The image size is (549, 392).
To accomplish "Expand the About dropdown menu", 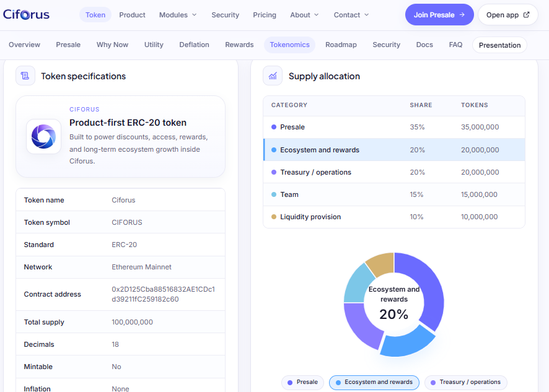I will [x=304, y=15].
